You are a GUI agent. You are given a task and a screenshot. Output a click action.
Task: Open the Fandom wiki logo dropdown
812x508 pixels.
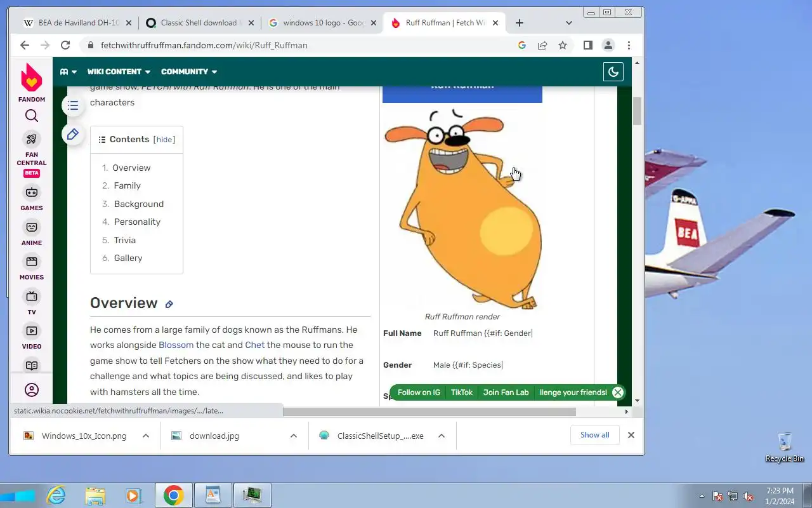68,72
